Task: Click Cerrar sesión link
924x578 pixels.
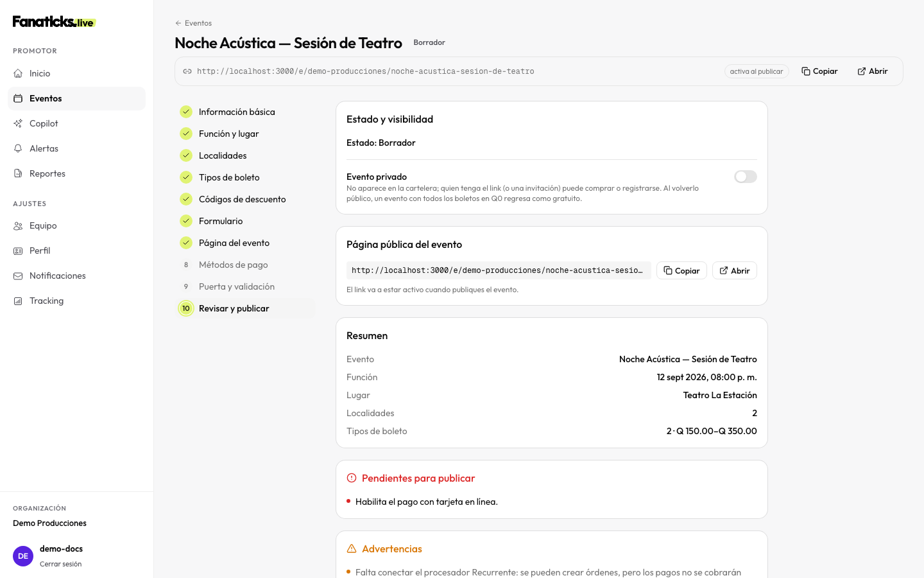Action: tap(61, 564)
